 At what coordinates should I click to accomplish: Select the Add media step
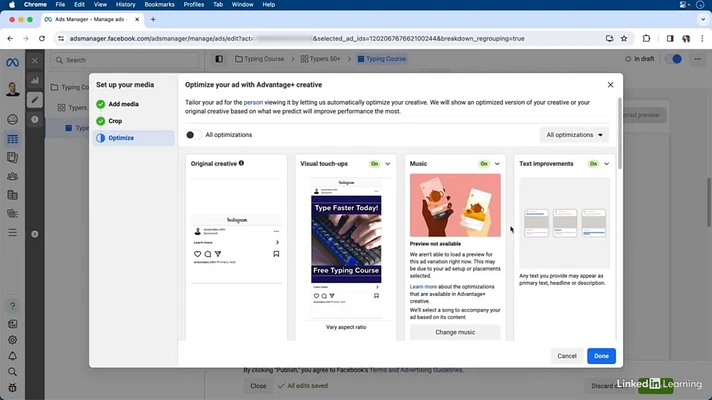[124, 104]
